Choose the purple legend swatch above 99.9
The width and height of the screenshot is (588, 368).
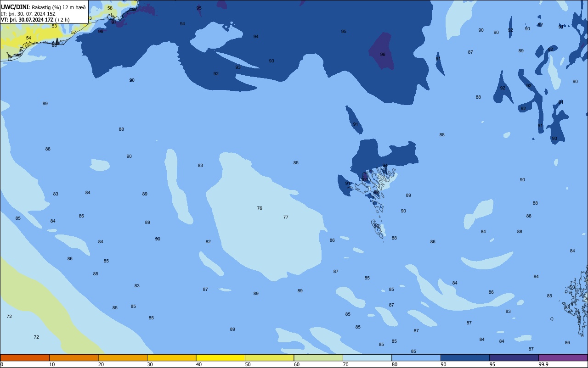coord(563,357)
